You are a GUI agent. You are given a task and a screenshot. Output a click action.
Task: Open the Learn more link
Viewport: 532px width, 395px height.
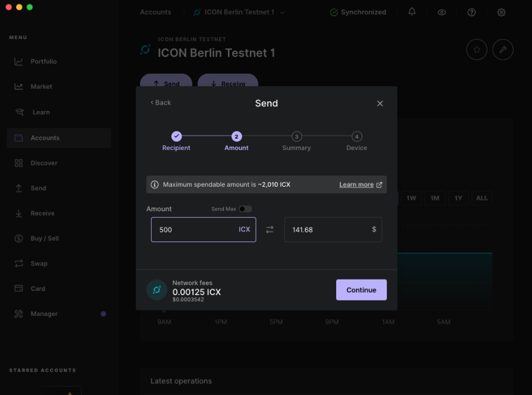tap(360, 184)
